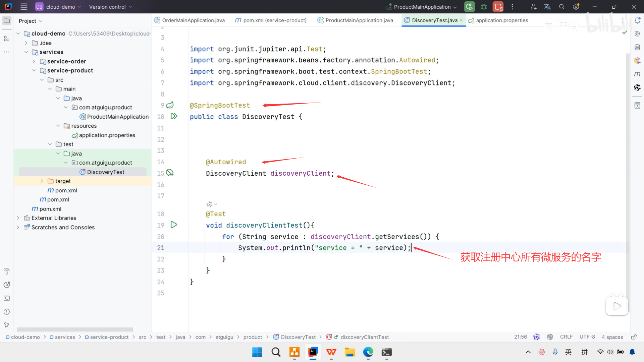Open the Terminal tool window icon
This screenshot has width=644, height=362.
(6, 298)
